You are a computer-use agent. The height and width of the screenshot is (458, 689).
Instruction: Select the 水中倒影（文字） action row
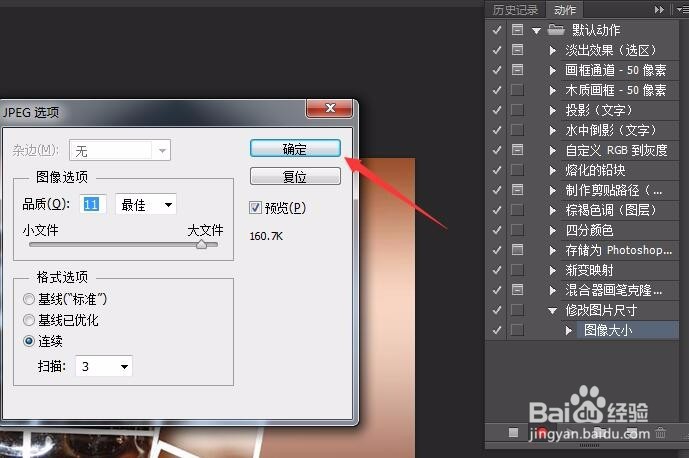(610, 130)
